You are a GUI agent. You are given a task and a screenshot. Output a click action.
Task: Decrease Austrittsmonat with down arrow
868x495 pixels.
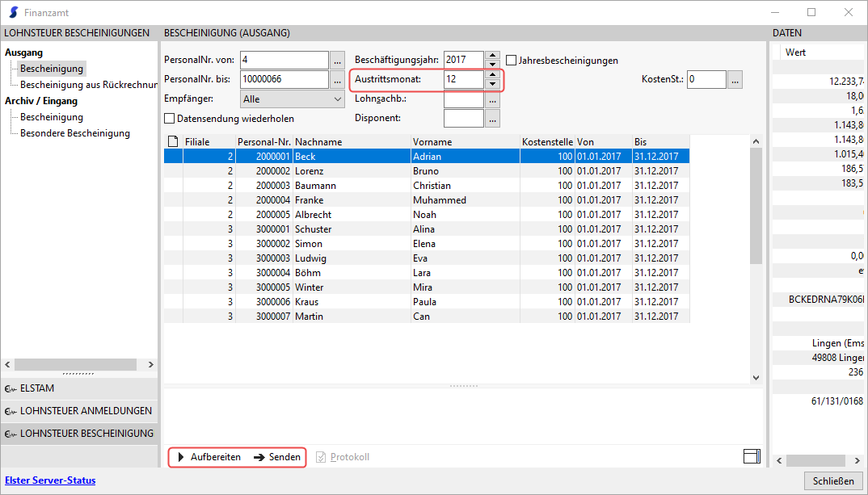pyautogui.click(x=491, y=84)
